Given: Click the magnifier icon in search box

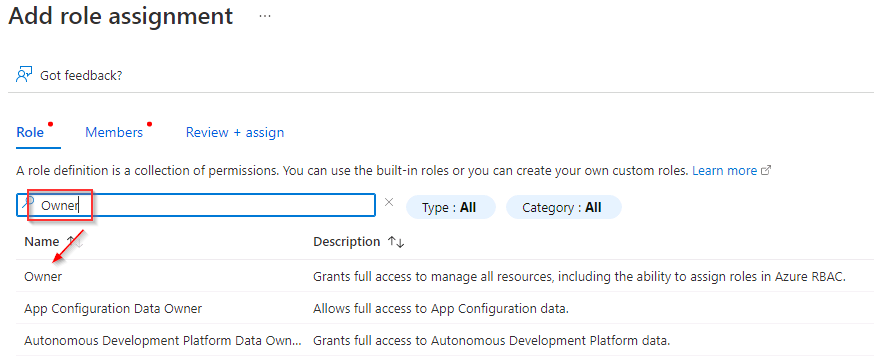Looking at the screenshot, I should (27, 203).
